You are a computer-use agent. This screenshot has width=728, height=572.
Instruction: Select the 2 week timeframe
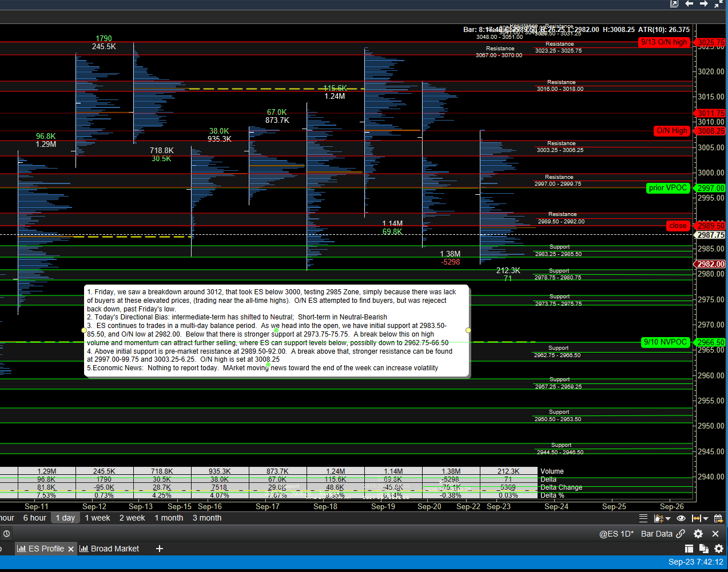click(132, 518)
